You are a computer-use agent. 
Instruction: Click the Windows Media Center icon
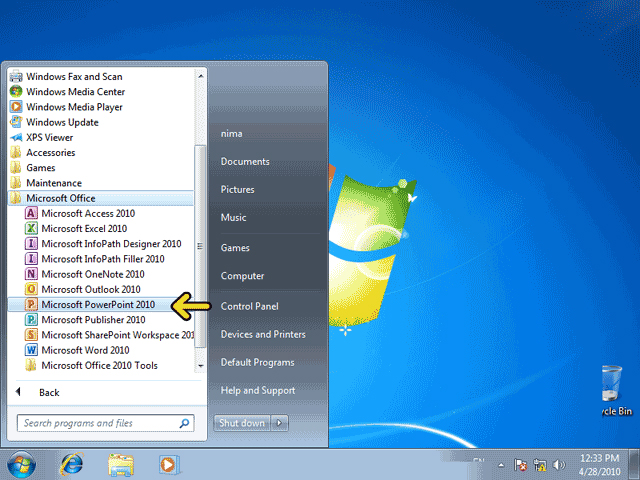click(x=16, y=91)
